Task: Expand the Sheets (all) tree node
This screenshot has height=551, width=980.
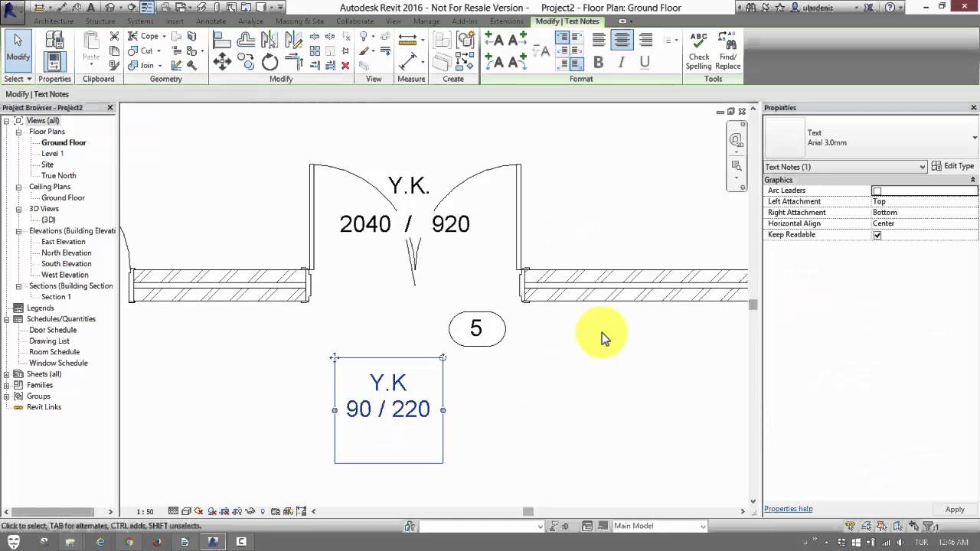Action: coord(7,374)
